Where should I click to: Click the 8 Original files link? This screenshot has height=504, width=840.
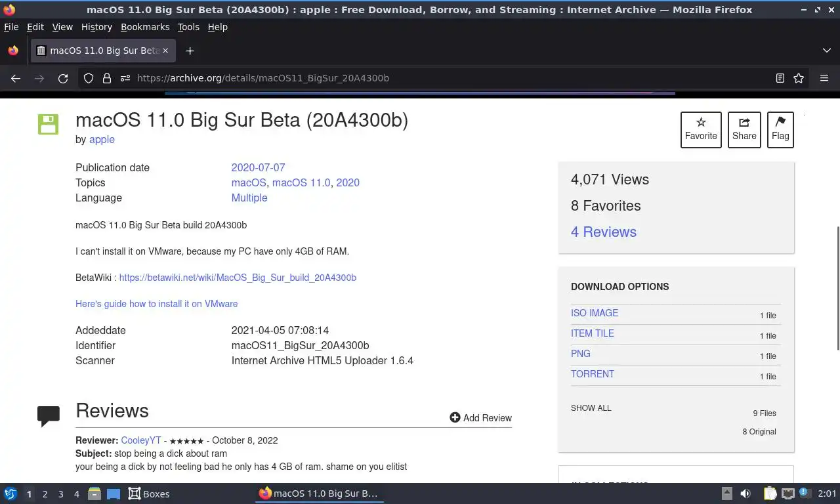pos(759,432)
